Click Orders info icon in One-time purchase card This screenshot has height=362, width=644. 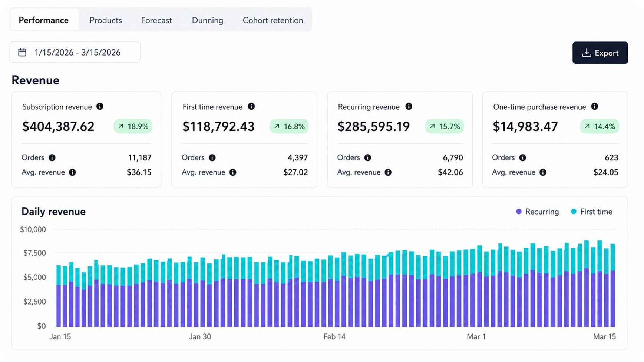point(523,157)
